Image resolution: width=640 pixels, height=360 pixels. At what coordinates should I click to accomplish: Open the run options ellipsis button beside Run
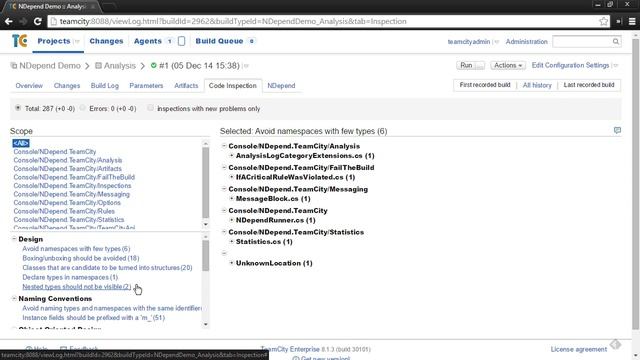(480, 65)
